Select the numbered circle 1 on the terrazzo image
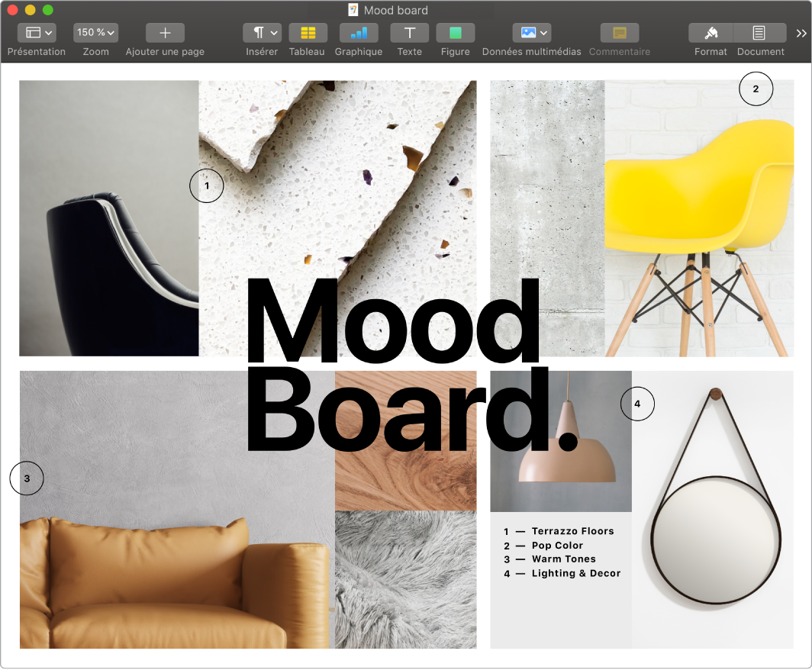812x670 pixels. pos(206,185)
